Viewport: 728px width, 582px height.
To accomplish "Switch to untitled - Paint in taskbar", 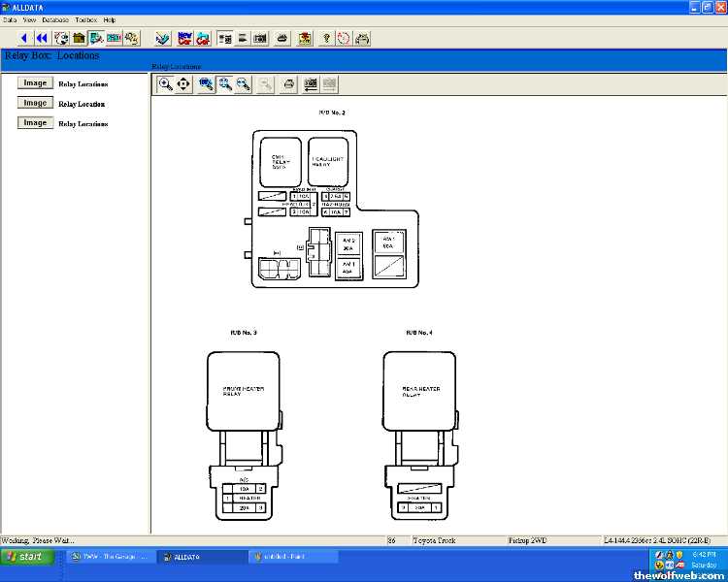I will coord(292,557).
